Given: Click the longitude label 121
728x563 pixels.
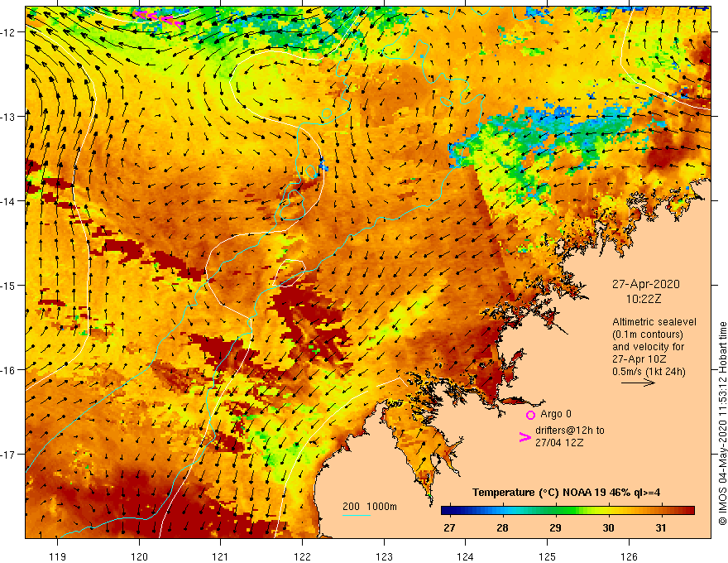Looking at the screenshot, I should [221, 556].
